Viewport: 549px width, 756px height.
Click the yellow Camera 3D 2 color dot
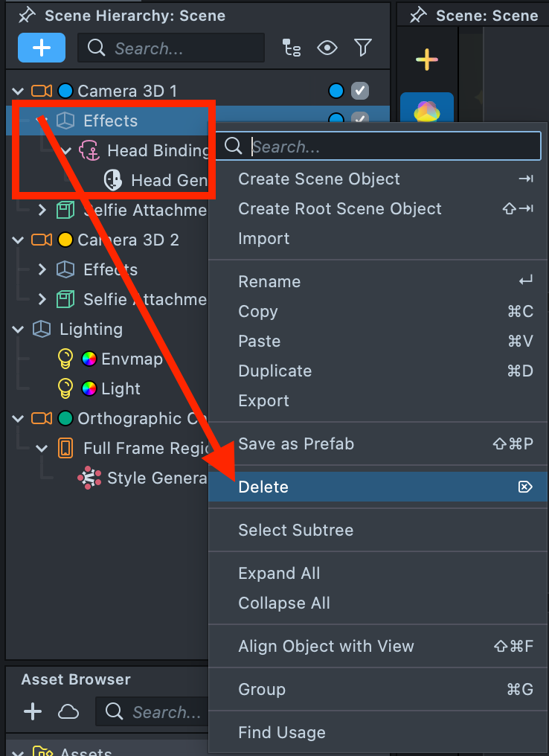tap(65, 240)
